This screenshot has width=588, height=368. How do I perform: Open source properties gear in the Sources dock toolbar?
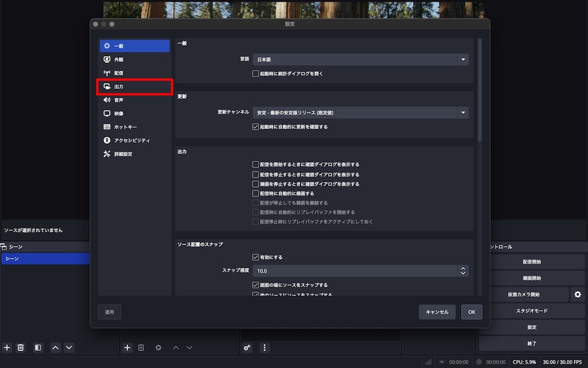click(x=158, y=347)
